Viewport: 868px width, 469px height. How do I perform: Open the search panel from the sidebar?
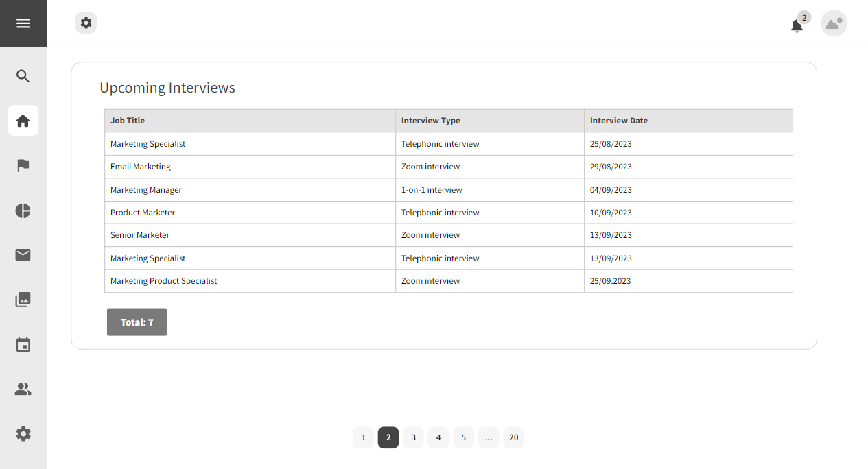pyautogui.click(x=23, y=76)
